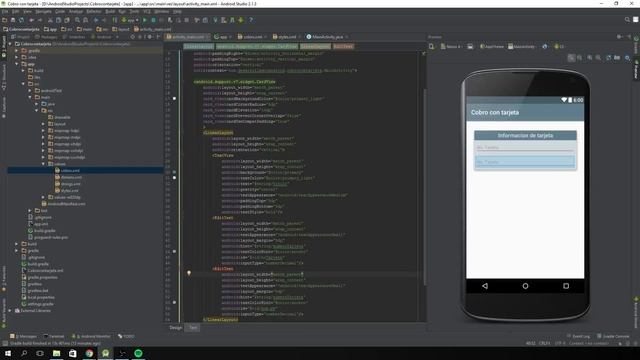Click the preview refresh icon

pyautogui.click(x=609, y=58)
